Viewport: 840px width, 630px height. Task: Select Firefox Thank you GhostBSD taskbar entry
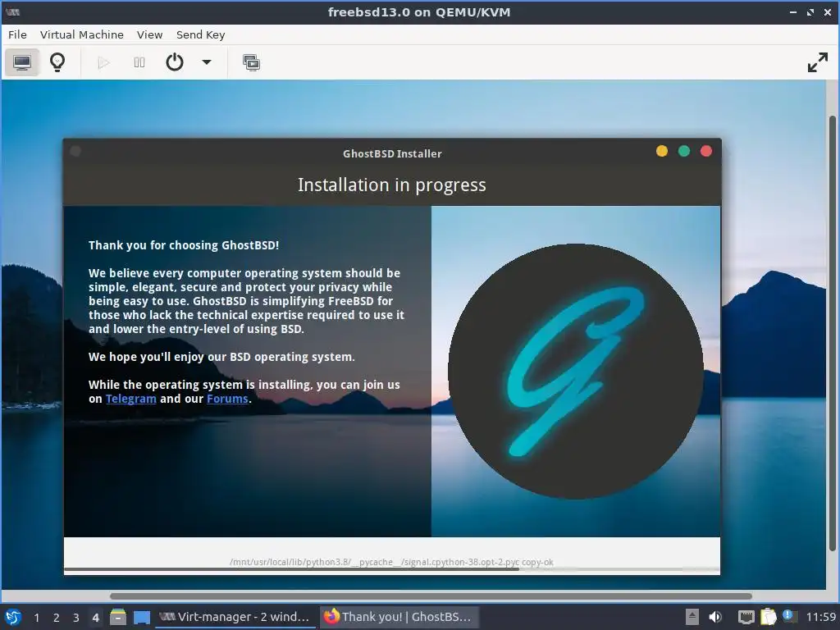tap(399, 617)
